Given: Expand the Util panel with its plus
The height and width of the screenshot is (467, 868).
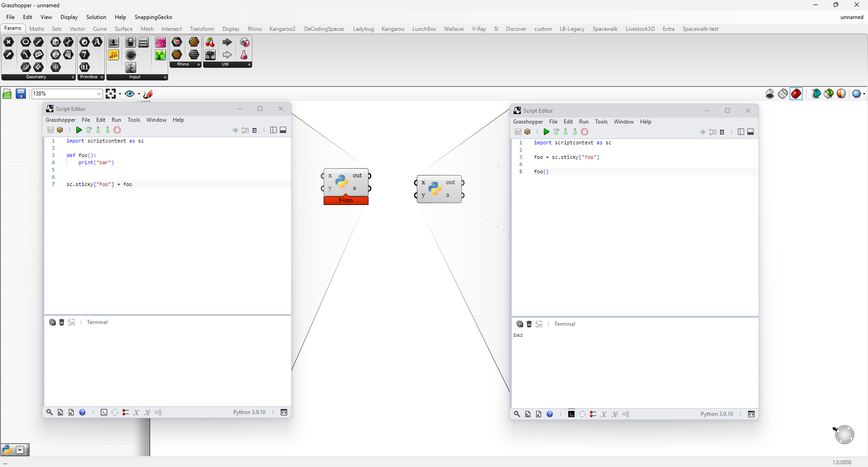Looking at the screenshot, I should (249, 65).
